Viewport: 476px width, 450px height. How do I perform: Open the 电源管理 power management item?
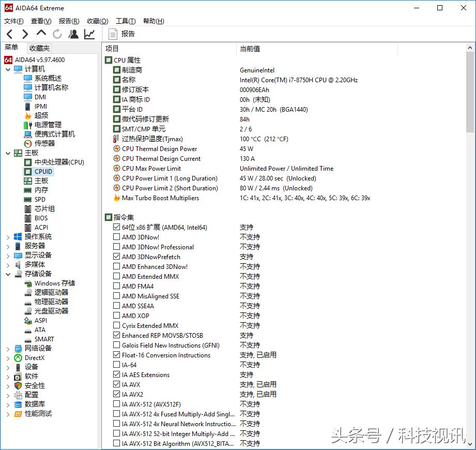[x=48, y=125]
